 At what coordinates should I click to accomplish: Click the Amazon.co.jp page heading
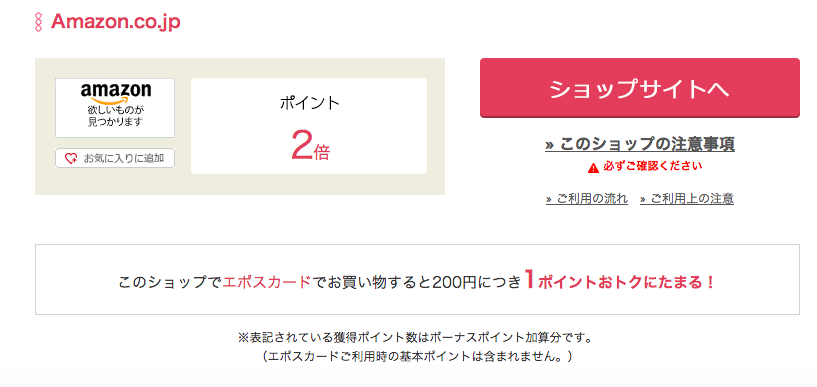click(115, 22)
